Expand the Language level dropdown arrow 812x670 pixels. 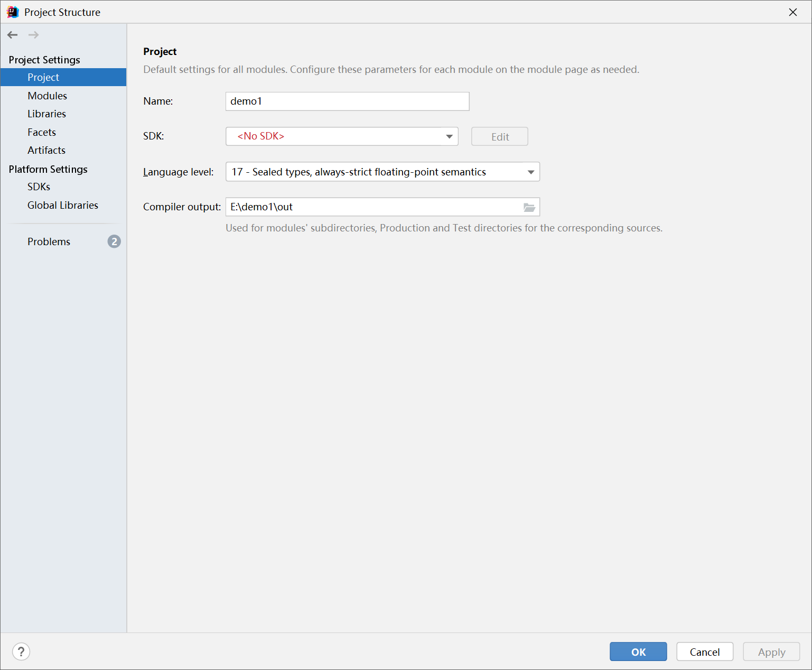pos(531,172)
